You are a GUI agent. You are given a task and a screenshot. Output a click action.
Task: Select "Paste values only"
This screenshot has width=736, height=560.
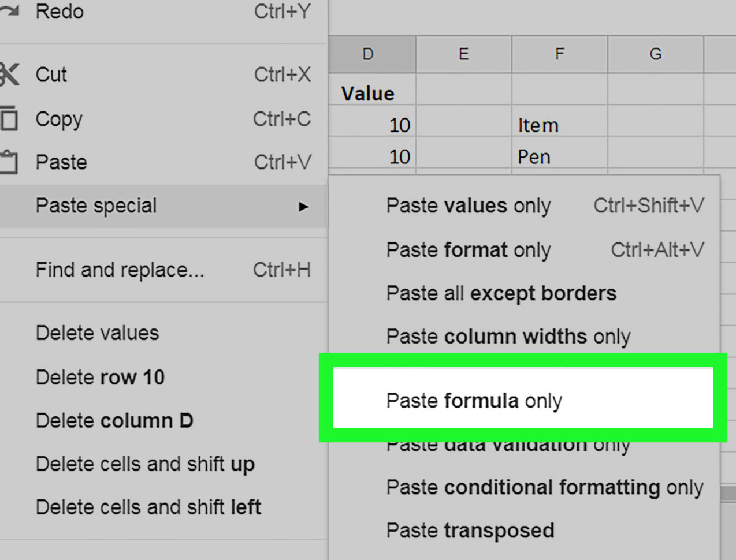pyautogui.click(x=468, y=206)
